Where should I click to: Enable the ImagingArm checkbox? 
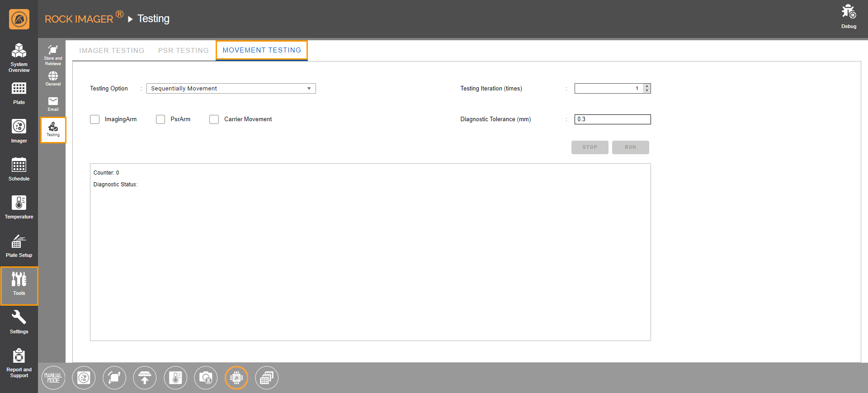(95, 119)
